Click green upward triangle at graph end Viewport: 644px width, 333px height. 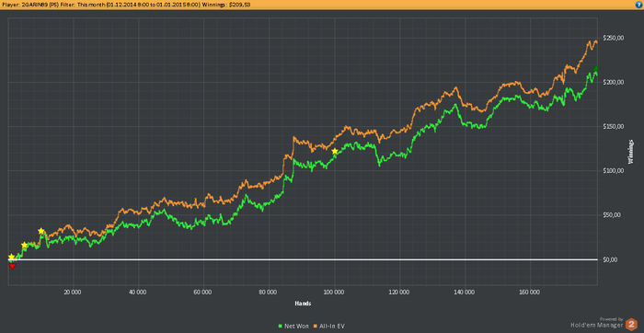coord(596,68)
